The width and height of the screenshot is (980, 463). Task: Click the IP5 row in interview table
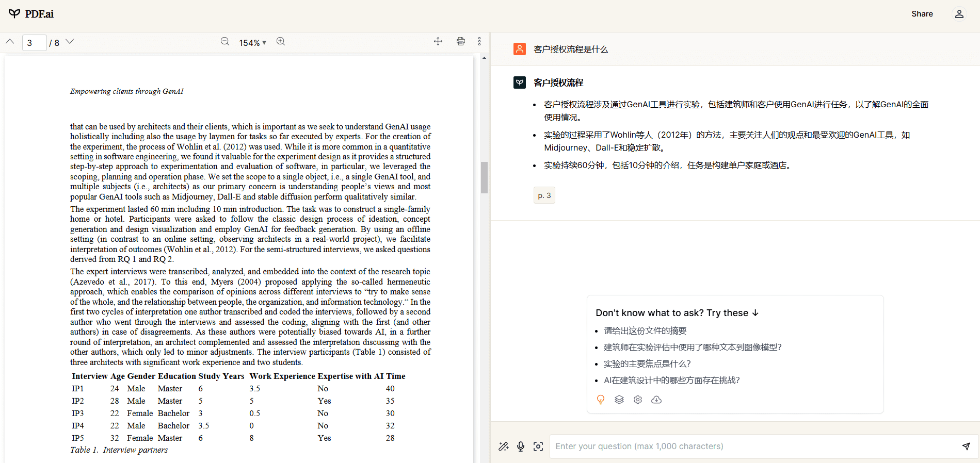tap(238, 438)
